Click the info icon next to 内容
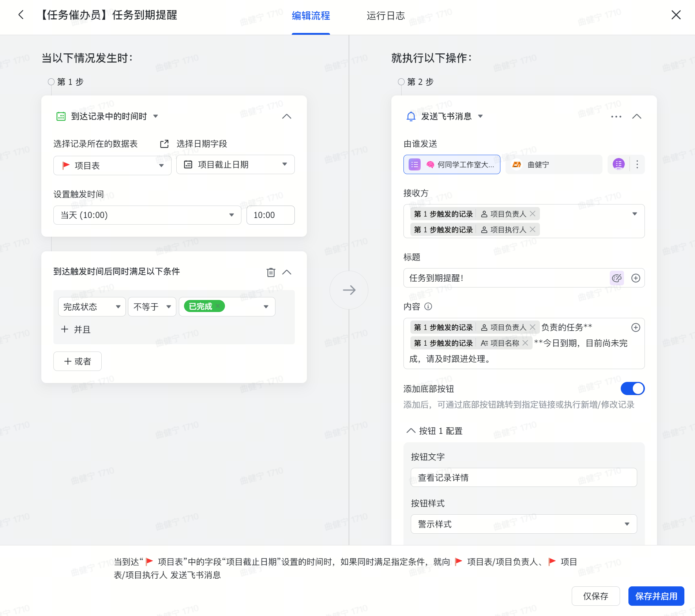The image size is (695, 616). [428, 307]
